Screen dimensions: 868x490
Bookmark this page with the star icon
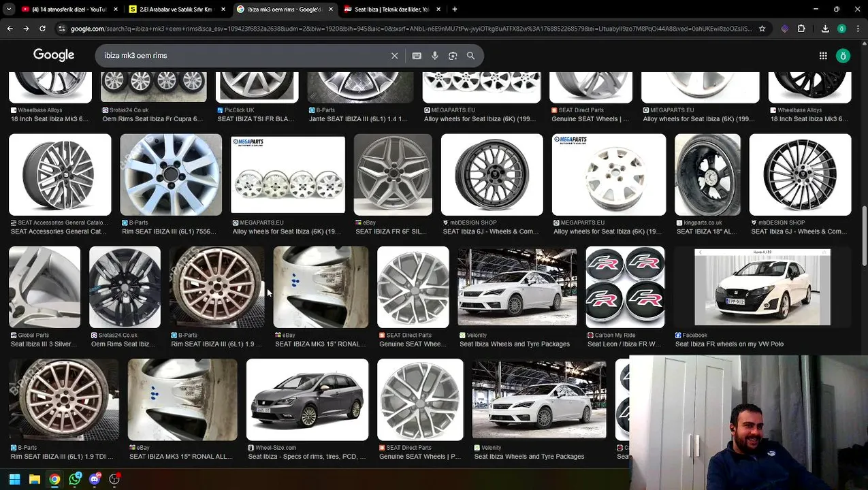762,29
